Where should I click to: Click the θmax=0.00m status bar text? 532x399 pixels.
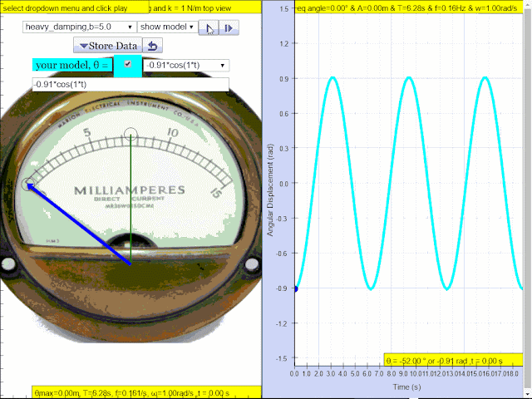(x=132, y=393)
